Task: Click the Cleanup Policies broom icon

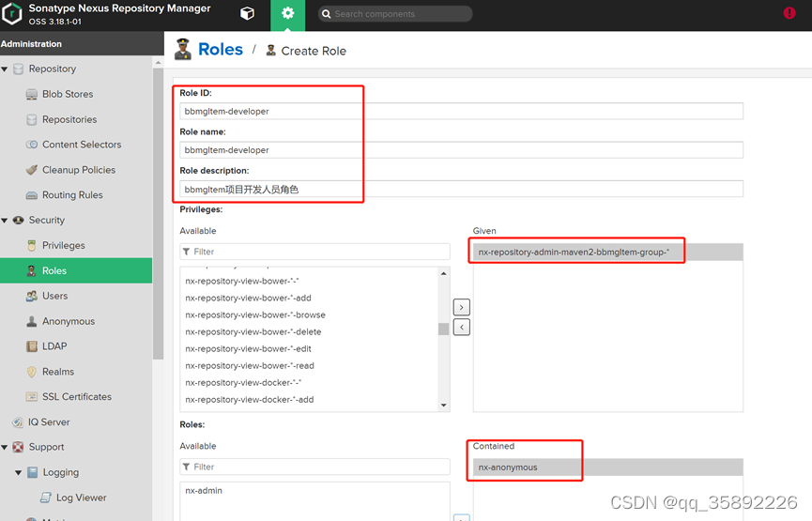Action: point(32,170)
